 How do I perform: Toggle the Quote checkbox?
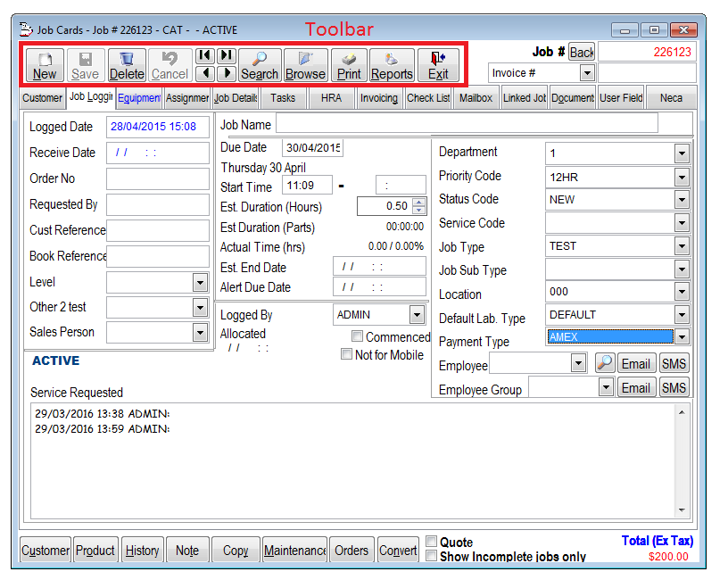(x=432, y=542)
